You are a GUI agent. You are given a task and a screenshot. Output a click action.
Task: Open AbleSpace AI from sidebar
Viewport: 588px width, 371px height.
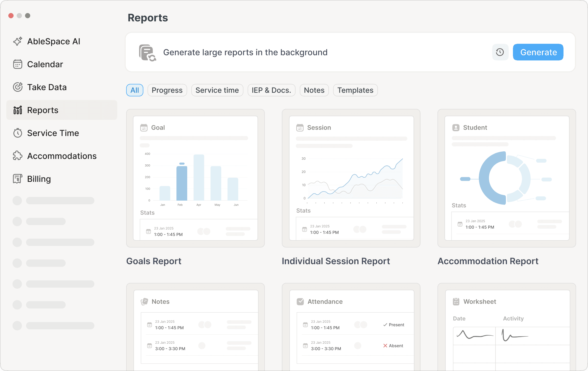click(62, 41)
